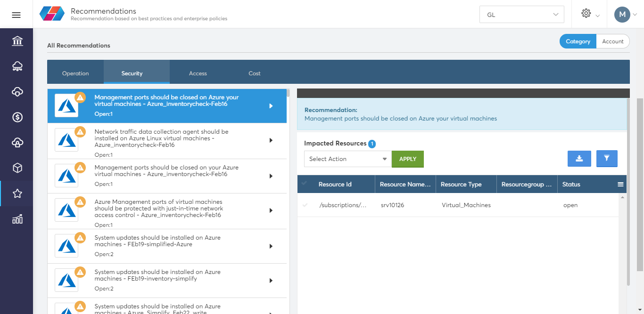Click the /subscriptions/... resource id cell
Screen dimensions: 644x314
(343, 205)
